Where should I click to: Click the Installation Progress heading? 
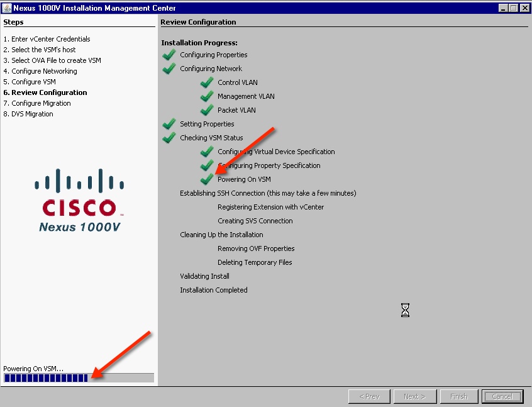(x=199, y=43)
